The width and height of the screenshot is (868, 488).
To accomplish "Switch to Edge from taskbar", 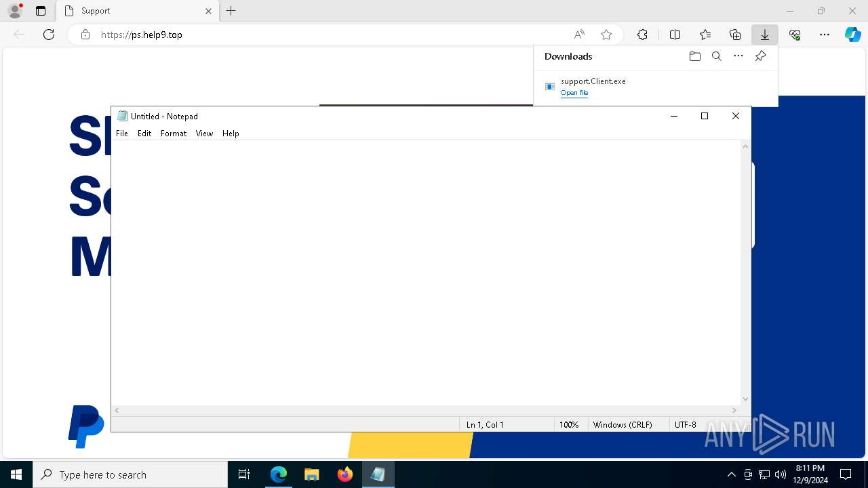I will click(x=279, y=474).
